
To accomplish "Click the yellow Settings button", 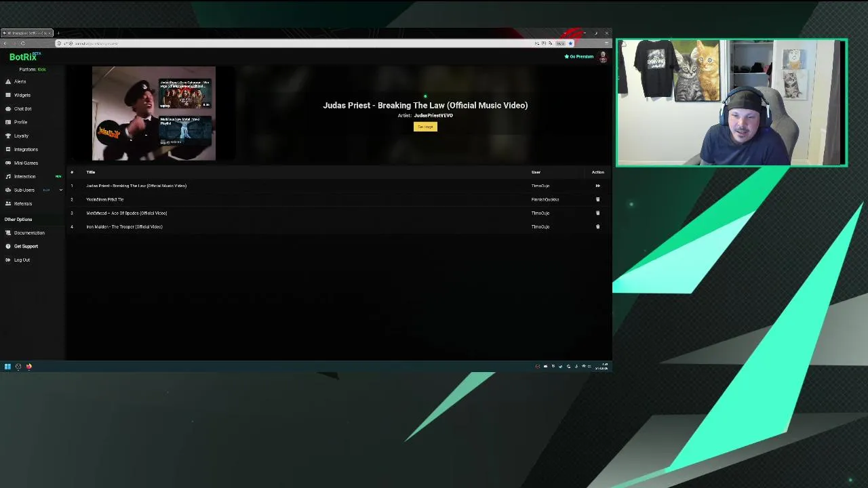I will point(425,127).
